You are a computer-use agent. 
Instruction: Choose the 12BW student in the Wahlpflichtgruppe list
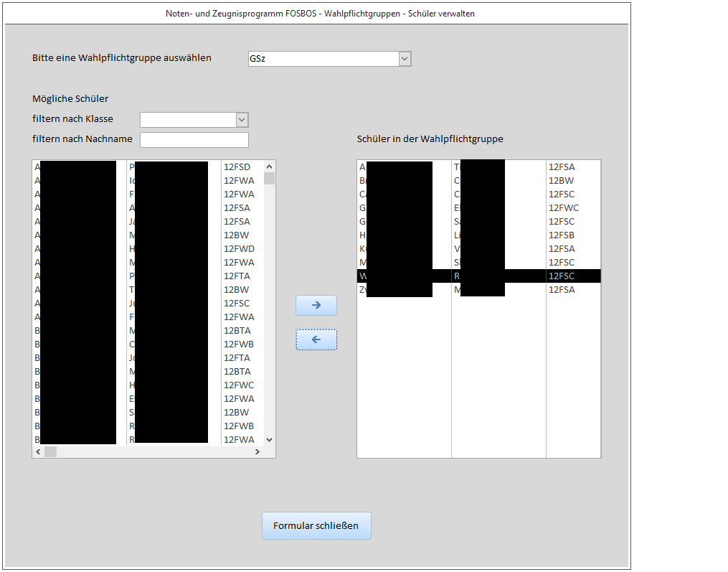[x=561, y=181]
